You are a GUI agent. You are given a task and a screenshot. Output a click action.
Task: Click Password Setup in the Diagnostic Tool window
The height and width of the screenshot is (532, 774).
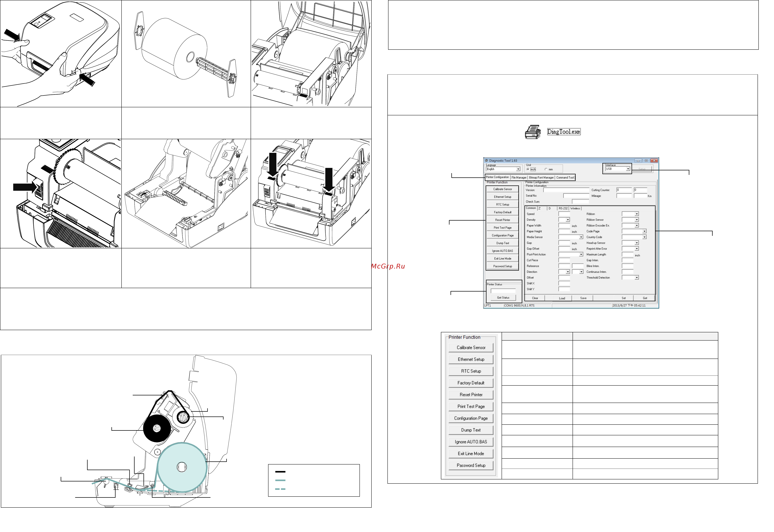pyautogui.click(x=503, y=266)
